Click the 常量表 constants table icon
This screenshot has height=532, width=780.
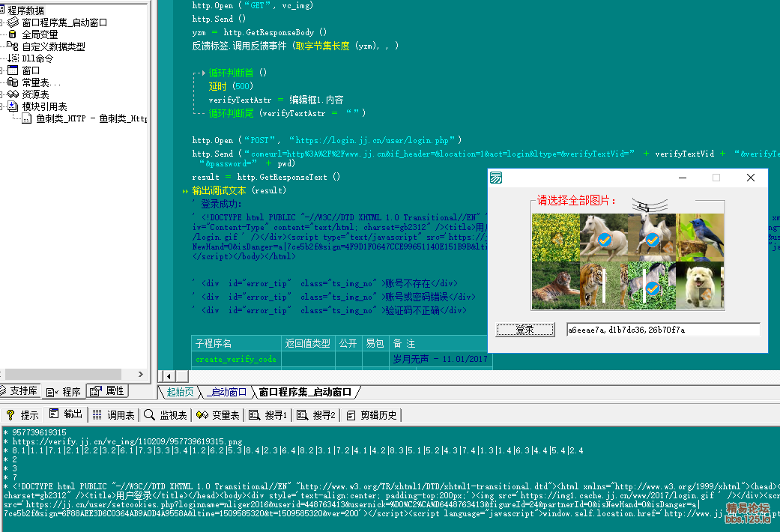(13, 82)
